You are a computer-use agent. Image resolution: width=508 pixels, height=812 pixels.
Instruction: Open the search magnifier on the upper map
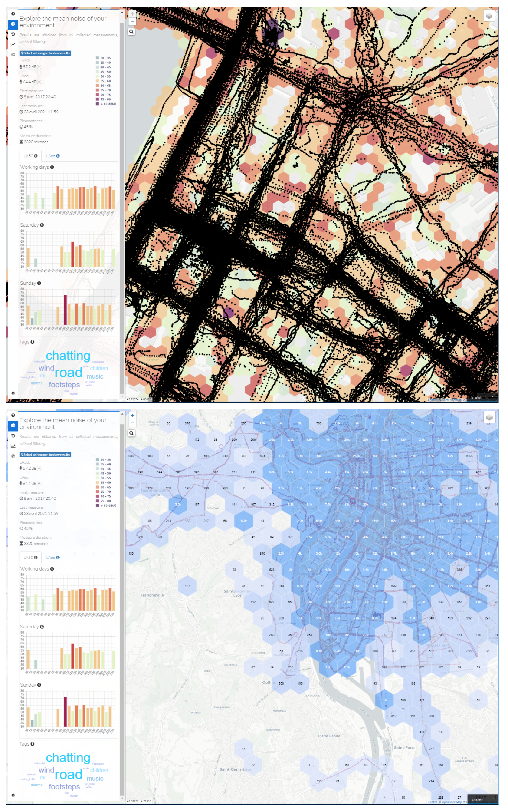[x=131, y=32]
